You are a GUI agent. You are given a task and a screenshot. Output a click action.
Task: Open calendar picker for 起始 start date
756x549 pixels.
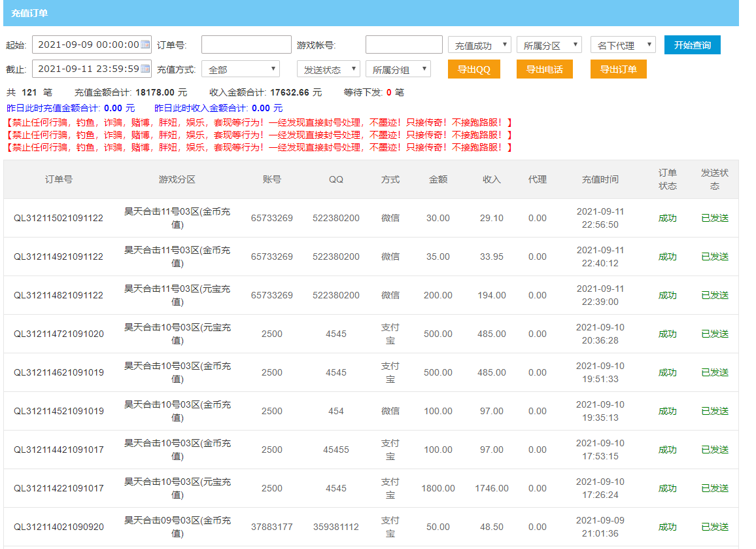[x=145, y=45]
